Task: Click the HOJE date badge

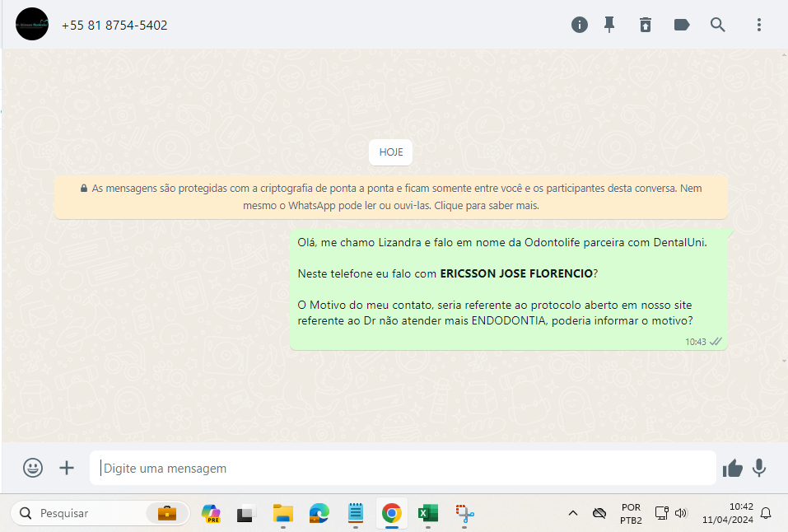Action: pos(391,152)
